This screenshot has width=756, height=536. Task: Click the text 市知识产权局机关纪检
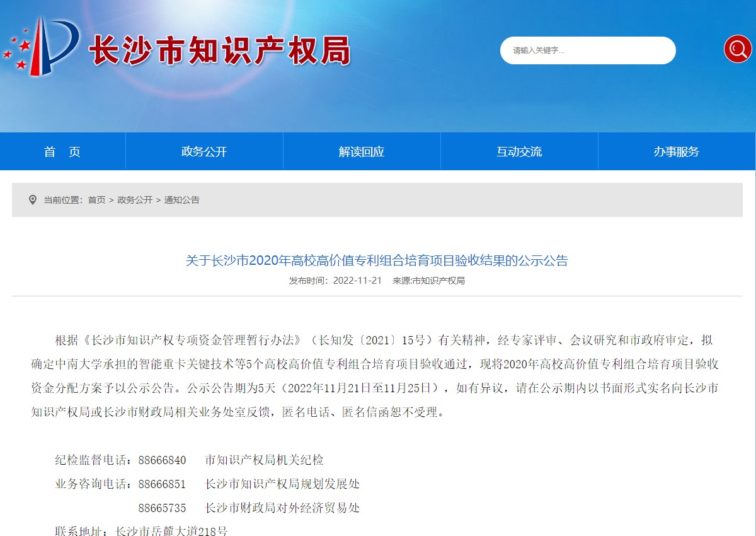point(265,460)
